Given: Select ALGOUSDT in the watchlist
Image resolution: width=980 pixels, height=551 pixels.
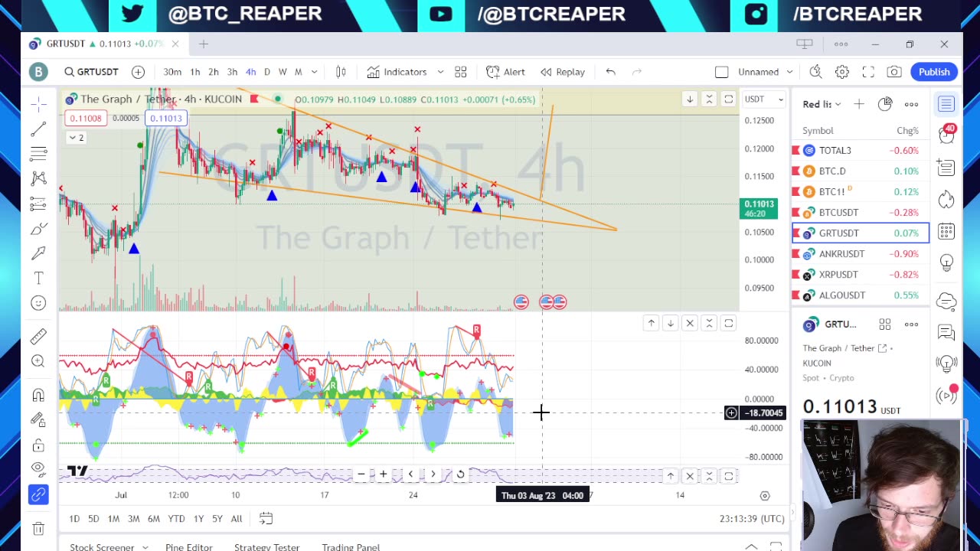Looking at the screenshot, I should tap(861, 295).
